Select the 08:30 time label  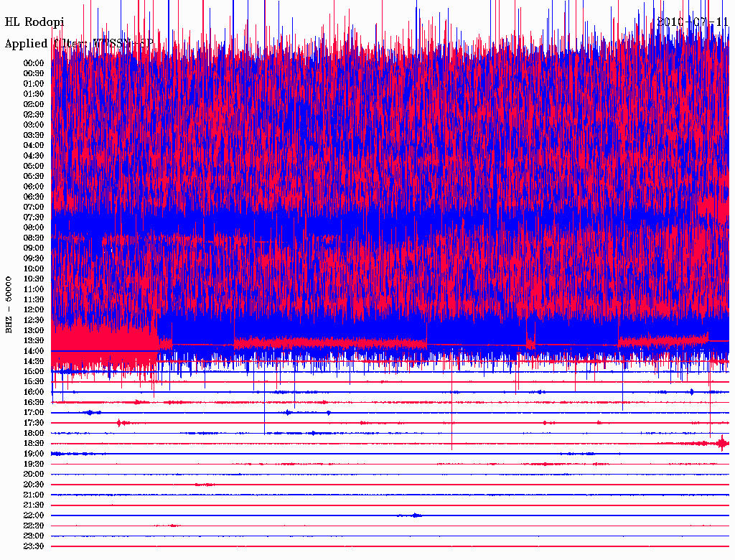[x=34, y=238]
